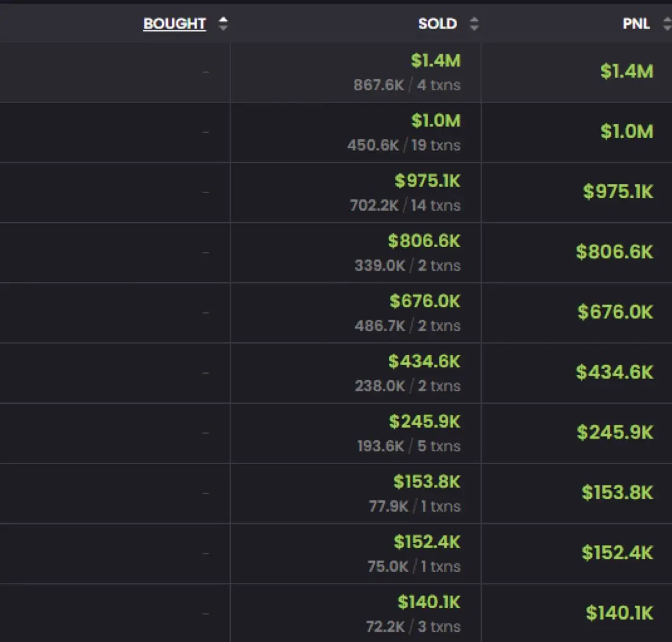Select the $140.1K PNL value

point(620,613)
